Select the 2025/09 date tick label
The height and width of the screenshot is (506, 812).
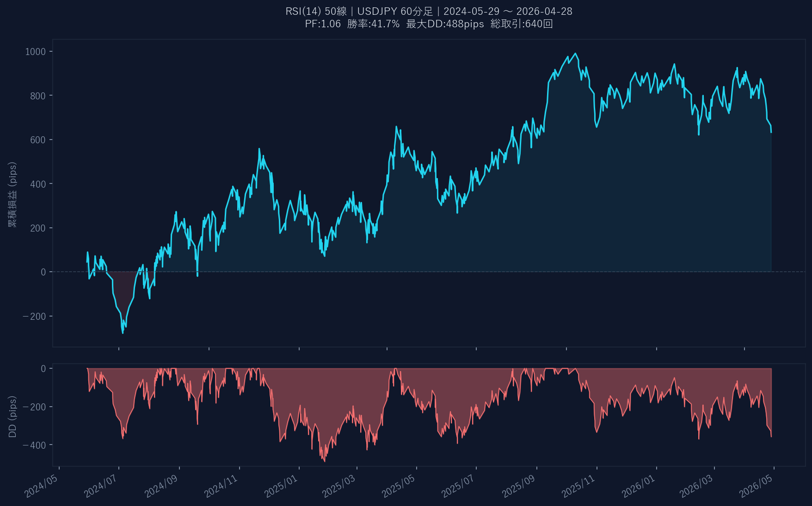518,486
